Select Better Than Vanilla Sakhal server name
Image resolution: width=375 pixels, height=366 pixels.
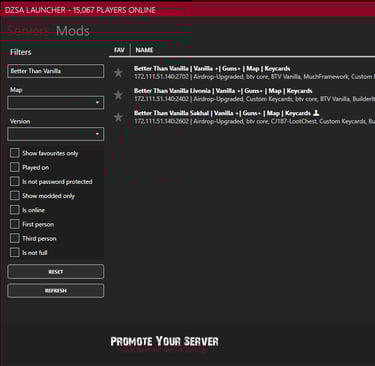[x=222, y=113]
